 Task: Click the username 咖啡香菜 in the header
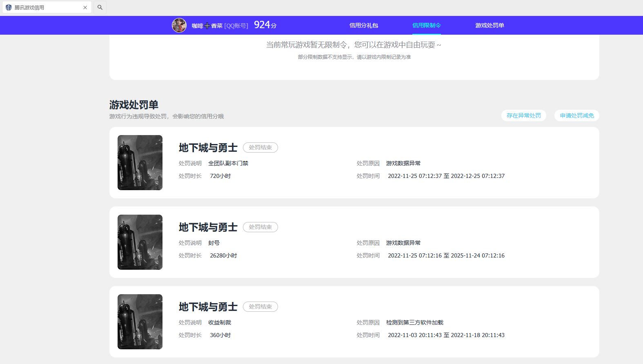tap(207, 26)
